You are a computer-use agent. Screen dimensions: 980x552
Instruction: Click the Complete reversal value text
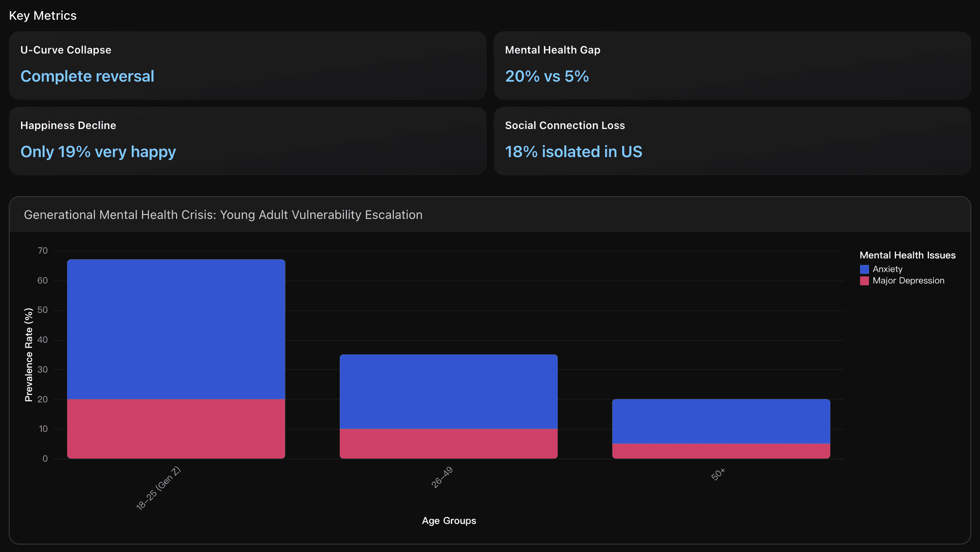click(x=87, y=76)
